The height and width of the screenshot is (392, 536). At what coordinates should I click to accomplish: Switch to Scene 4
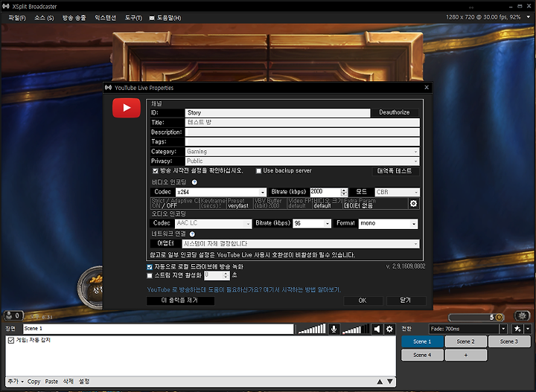422,355
